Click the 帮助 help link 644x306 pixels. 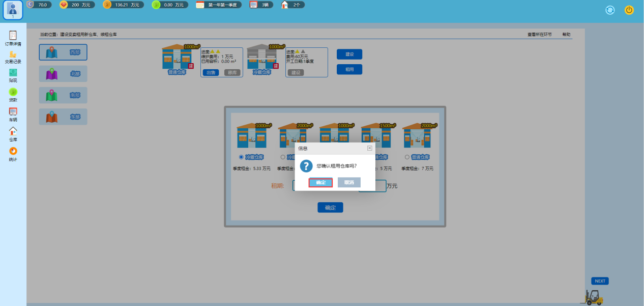(566, 35)
